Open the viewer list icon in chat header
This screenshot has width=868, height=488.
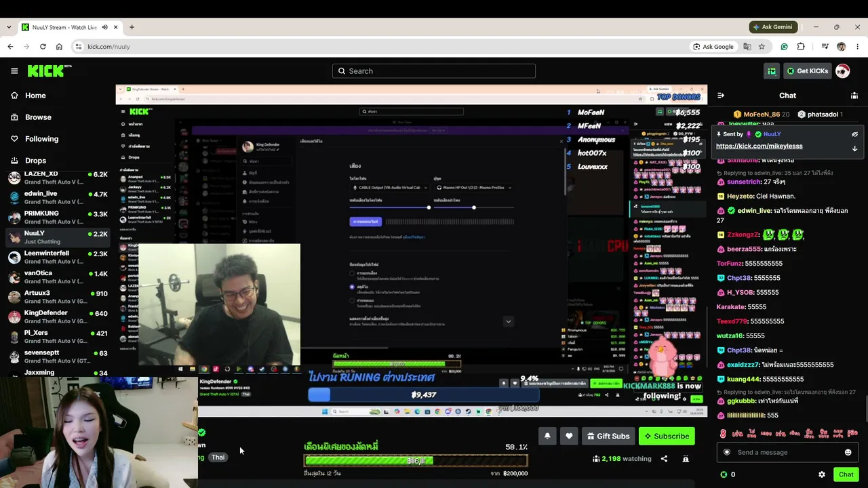tap(854, 96)
